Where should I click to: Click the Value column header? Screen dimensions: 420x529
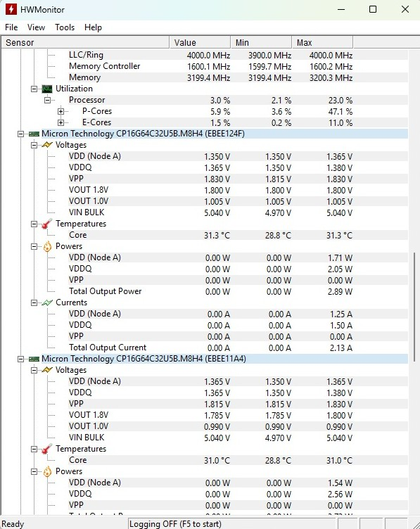(200, 42)
